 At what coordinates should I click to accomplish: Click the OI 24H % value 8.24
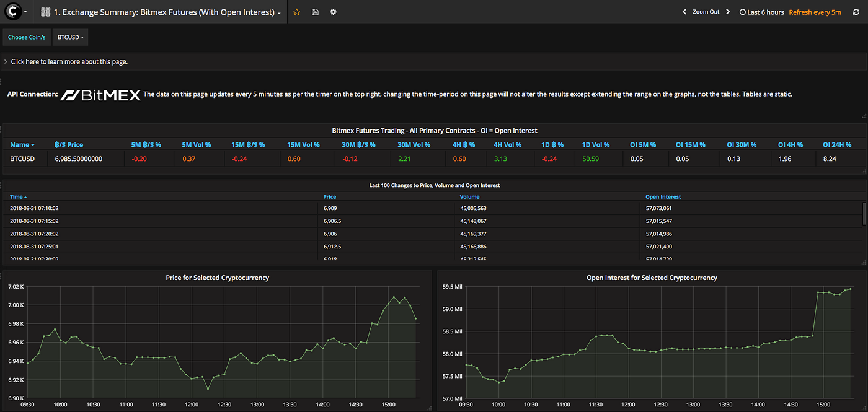tap(830, 159)
